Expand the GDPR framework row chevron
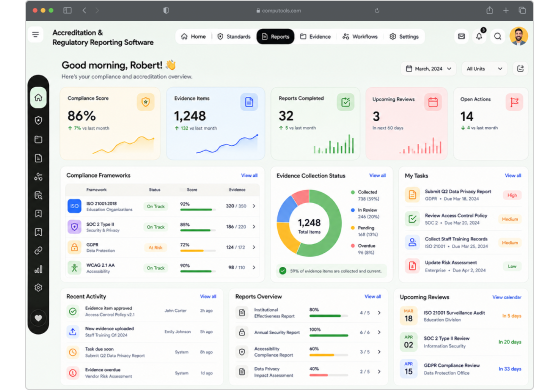Screen dimensions: 560x390 [254, 247]
